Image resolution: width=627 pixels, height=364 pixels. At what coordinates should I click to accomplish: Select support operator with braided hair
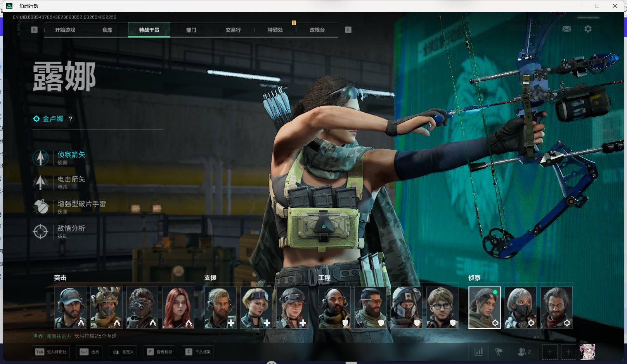tap(292, 307)
